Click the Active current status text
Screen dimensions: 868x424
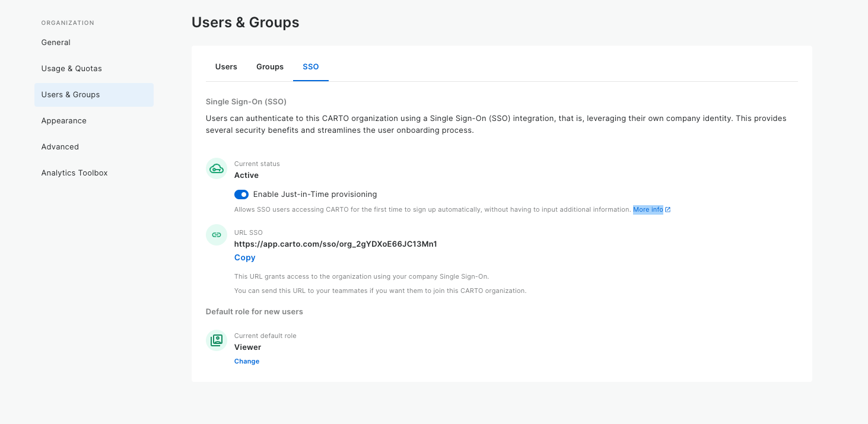(246, 176)
